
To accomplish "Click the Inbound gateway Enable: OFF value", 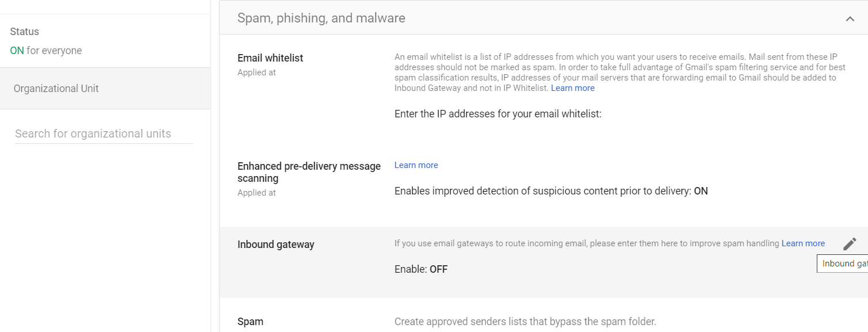I will click(x=421, y=269).
